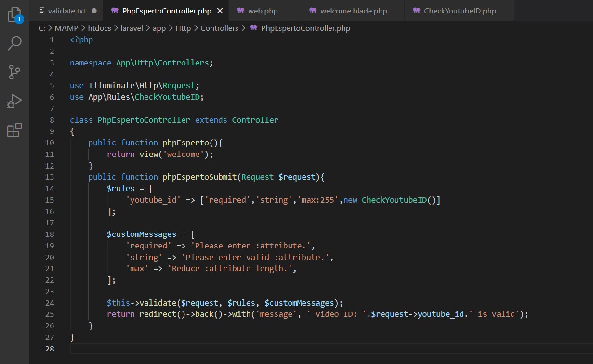The width and height of the screenshot is (593, 364).
Task: Click the validate method call on line 24
Action: point(158,303)
